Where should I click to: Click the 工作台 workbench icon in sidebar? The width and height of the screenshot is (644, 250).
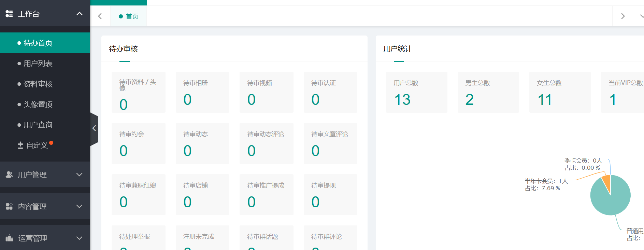click(9, 14)
